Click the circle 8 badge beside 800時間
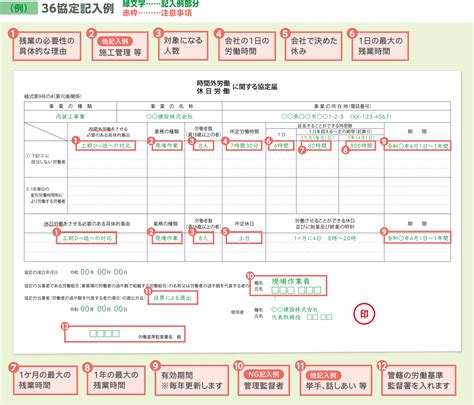474x405 pixels. tap(345, 150)
